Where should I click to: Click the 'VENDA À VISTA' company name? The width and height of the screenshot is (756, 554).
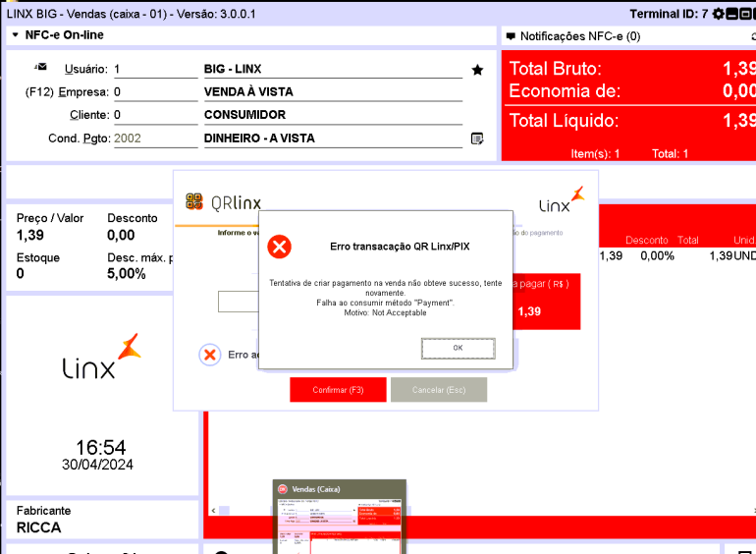coord(248,91)
